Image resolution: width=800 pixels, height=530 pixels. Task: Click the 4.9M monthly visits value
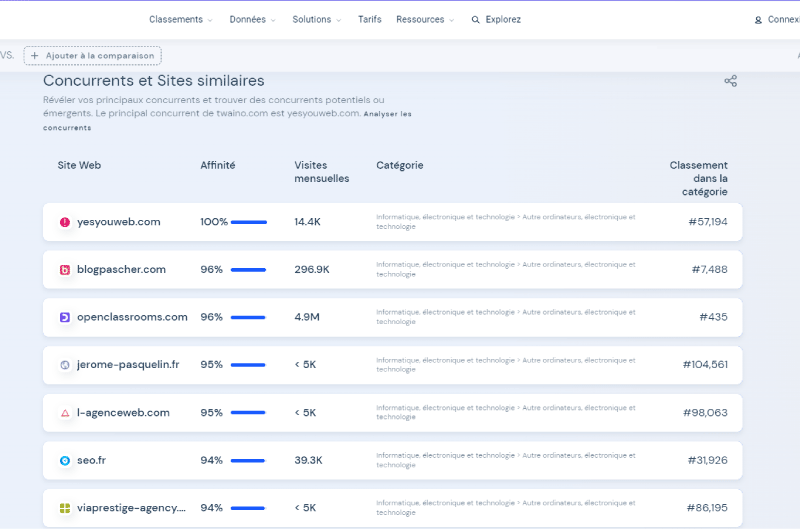click(x=307, y=317)
